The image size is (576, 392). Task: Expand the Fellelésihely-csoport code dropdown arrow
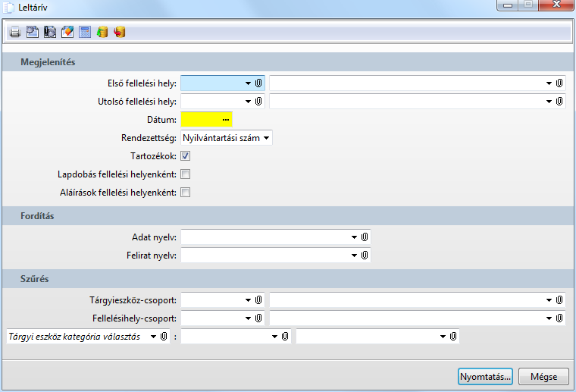coord(248,318)
